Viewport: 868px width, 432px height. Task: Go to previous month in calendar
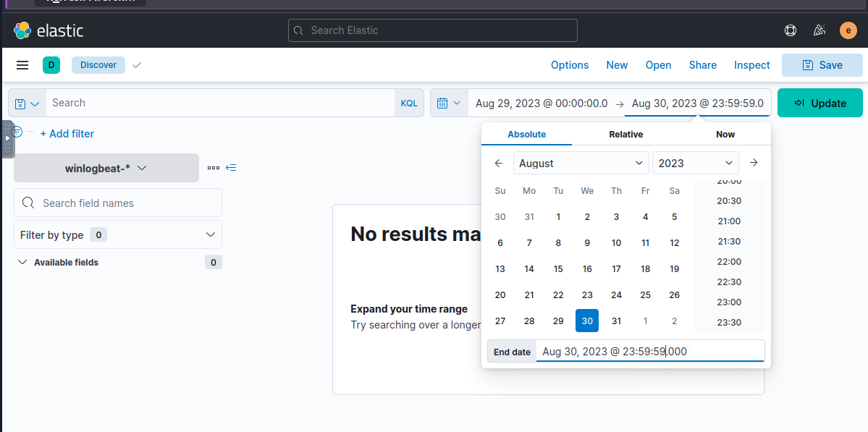tap(499, 163)
